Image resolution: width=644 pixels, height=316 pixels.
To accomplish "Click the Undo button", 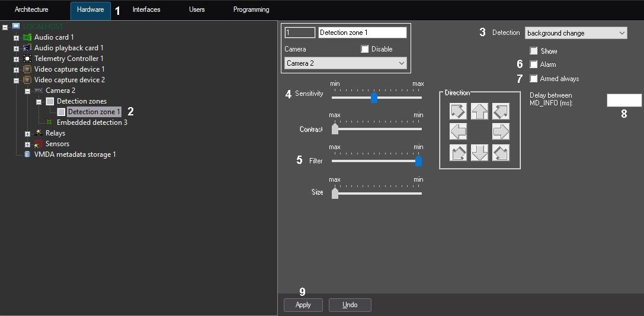I will [350, 305].
